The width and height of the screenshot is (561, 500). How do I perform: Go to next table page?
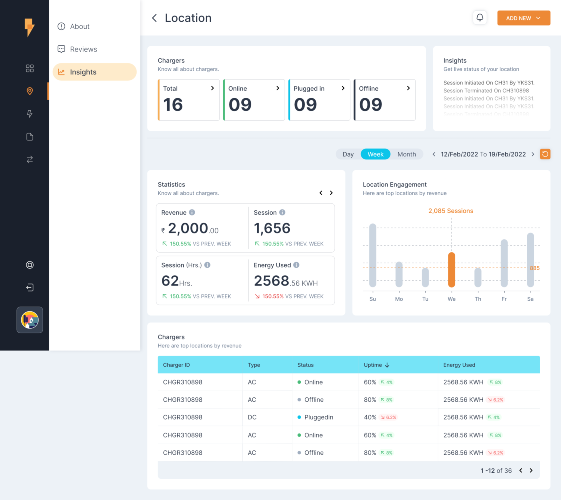tap(531, 470)
